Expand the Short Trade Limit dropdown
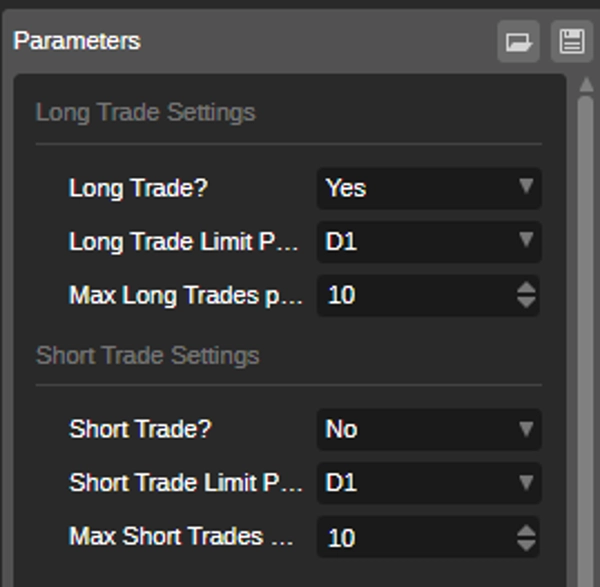The width and height of the screenshot is (600, 587). tap(429, 483)
